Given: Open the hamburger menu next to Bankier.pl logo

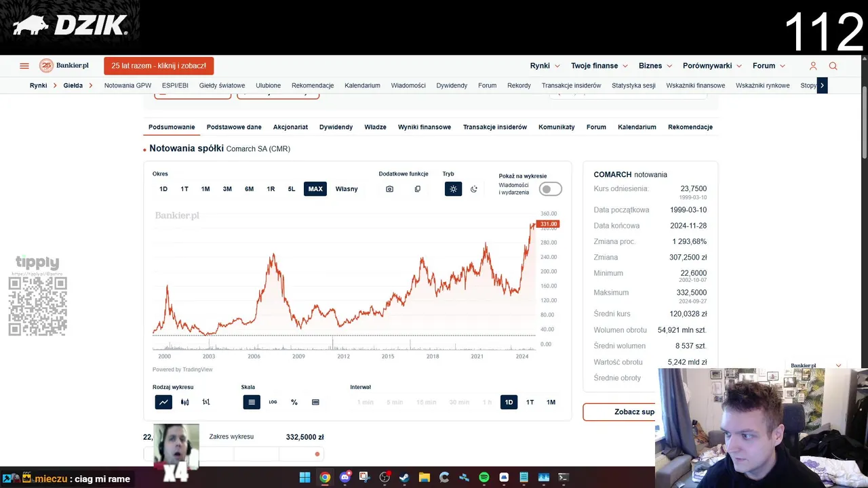Looking at the screenshot, I should pos(24,66).
